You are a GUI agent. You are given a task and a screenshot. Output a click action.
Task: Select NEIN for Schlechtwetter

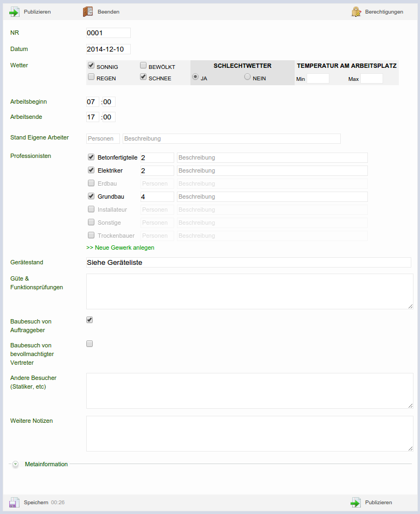[x=247, y=77]
